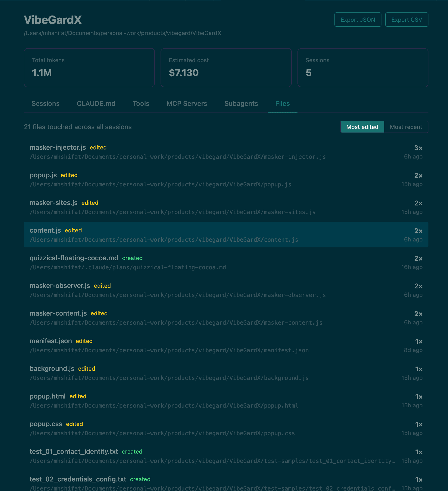This screenshot has height=491, width=448.
Task: Select the Subagents tab
Action: tap(241, 103)
